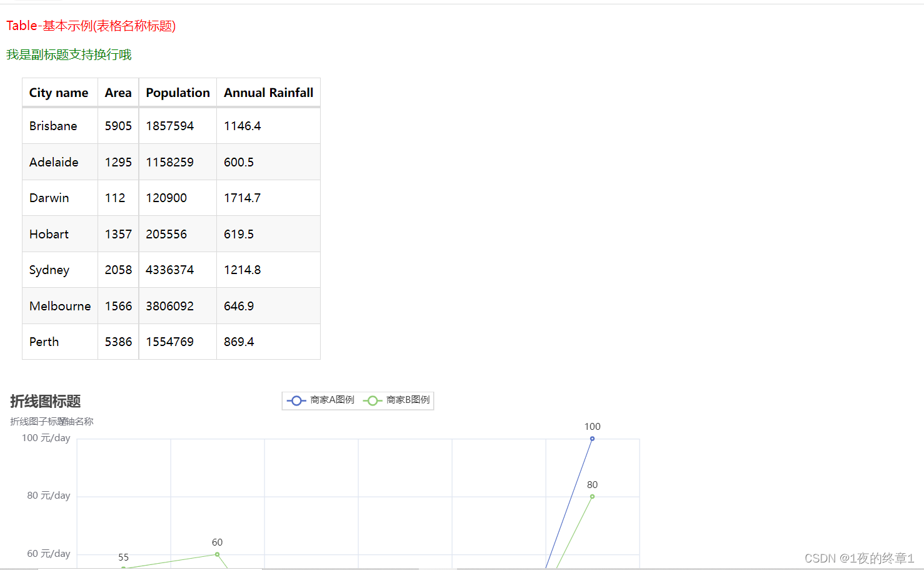Click rainfall value 1146.4
Image resolution: width=924 pixels, height=570 pixels.
[269, 126]
